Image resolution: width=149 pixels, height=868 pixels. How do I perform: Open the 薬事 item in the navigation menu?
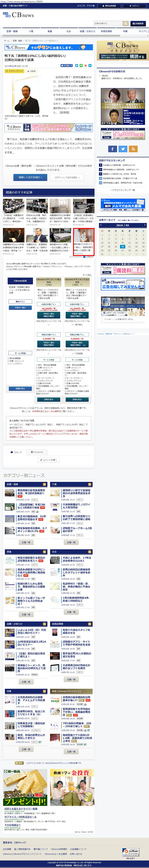click(50, 31)
